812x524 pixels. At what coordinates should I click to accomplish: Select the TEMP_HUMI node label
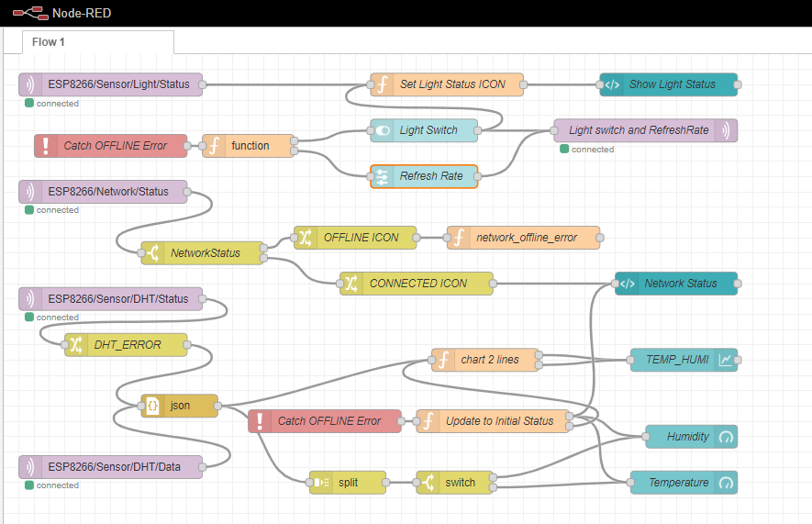[677, 360]
